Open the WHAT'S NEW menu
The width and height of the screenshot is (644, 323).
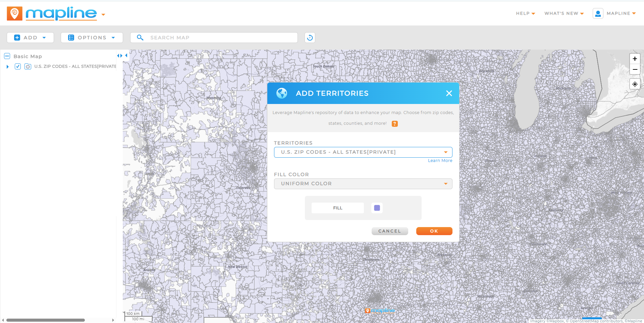(564, 13)
